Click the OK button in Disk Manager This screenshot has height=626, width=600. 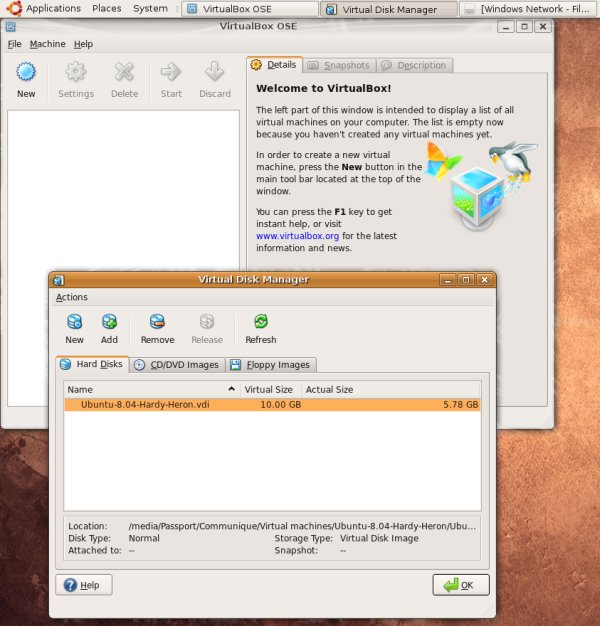point(461,585)
